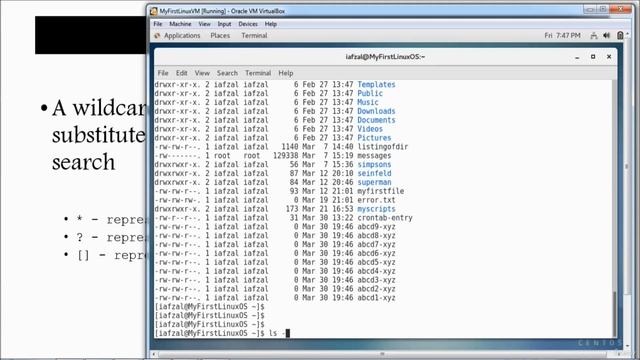Click the root owner of messages file
The height and width of the screenshot is (360, 640).
[222, 156]
